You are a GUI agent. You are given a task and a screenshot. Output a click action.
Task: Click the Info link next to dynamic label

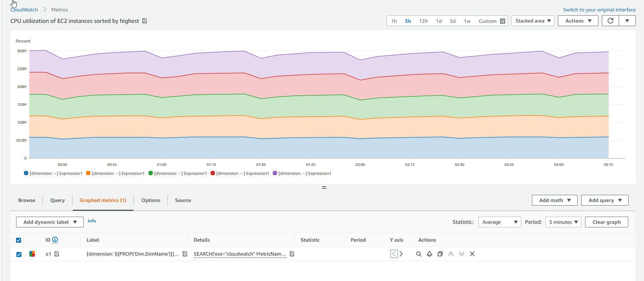tap(92, 221)
